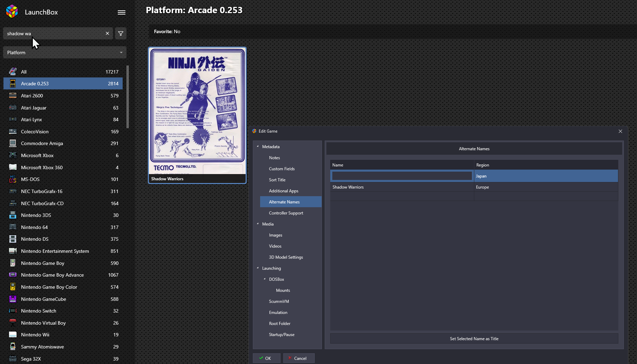Image resolution: width=637 pixels, height=364 pixels.
Task: Collapse the Launching tree section
Action: click(258, 268)
